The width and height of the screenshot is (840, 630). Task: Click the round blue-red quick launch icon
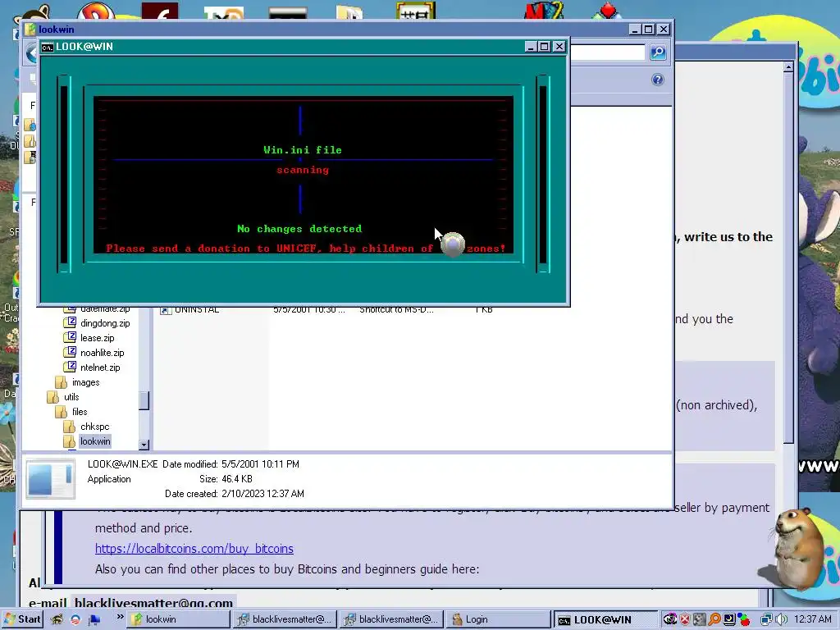[75, 620]
